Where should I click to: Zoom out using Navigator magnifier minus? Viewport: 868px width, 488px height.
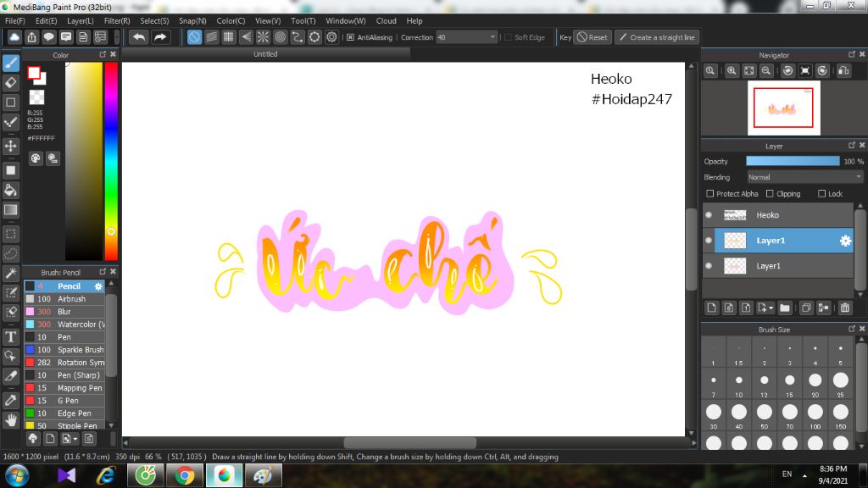(x=766, y=71)
